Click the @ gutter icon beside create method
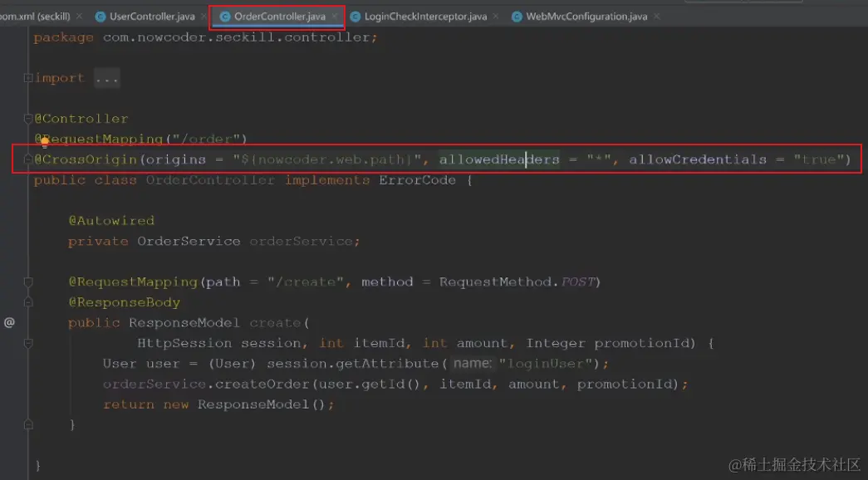The height and width of the screenshot is (480, 868). tap(9, 322)
